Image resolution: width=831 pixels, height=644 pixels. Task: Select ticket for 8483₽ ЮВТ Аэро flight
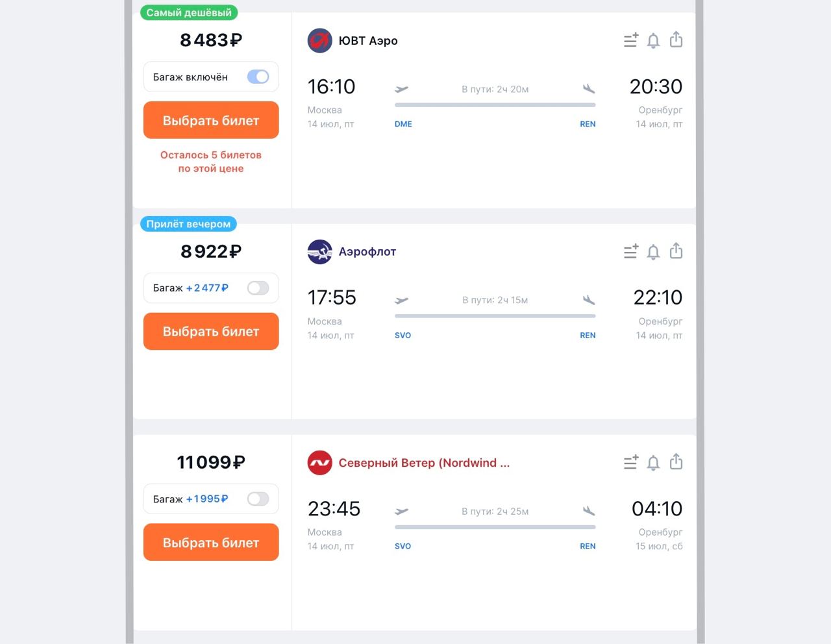click(211, 120)
